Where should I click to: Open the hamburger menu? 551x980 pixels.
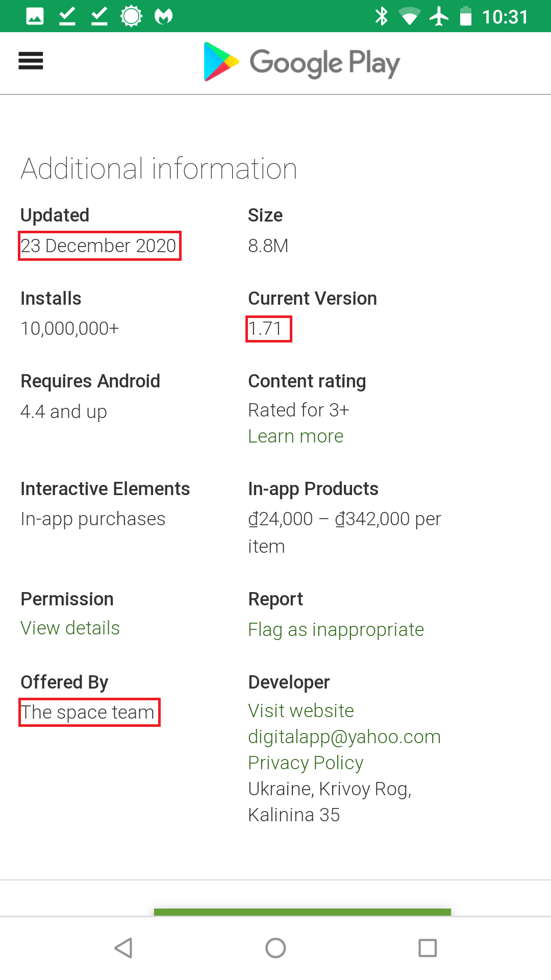(x=31, y=61)
